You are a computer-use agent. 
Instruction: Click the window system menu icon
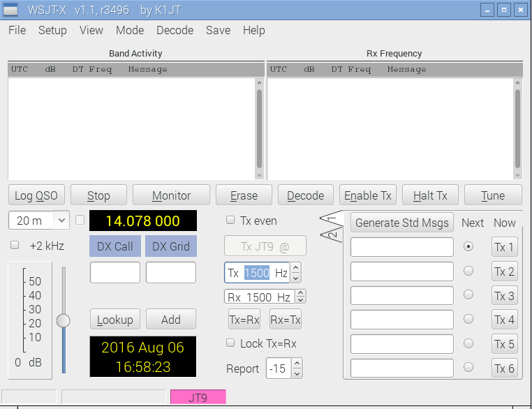pos(10,10)
